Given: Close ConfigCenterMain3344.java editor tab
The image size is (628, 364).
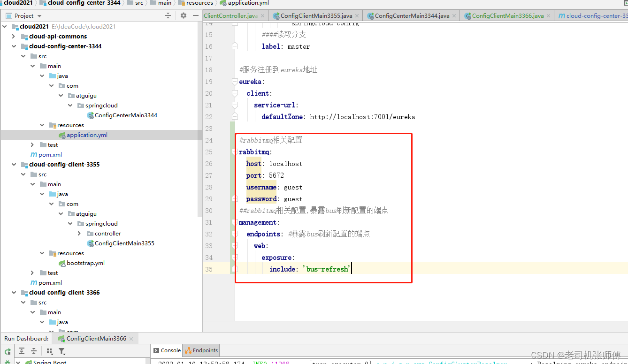Looking at the screenshot, I should (454, 15).
